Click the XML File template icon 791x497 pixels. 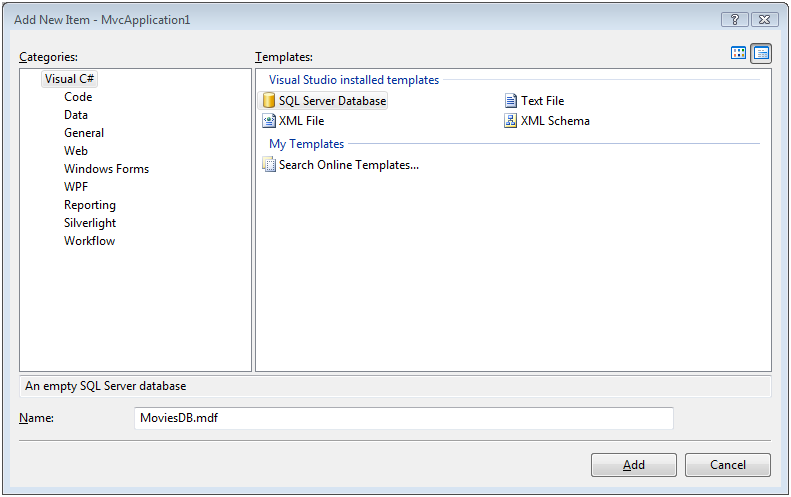tap(268, 121)
